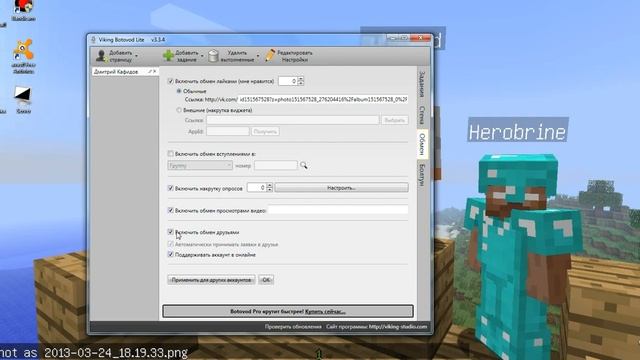Click pin icon on Дмитрий Кафидов tab
The height and width of the screenshot is (360, 640).
(x=150, y=71)
